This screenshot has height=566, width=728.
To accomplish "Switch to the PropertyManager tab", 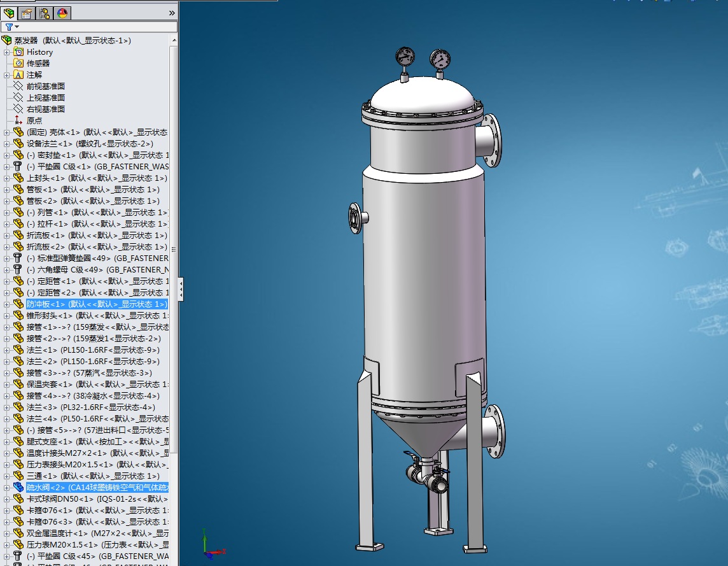I will pos(27,13).
